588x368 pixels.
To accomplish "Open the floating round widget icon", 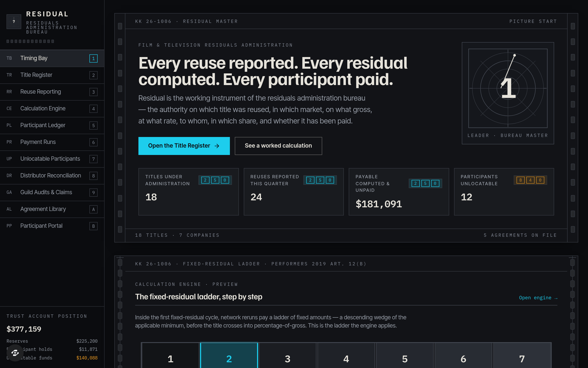I will [x=15, y=353].
